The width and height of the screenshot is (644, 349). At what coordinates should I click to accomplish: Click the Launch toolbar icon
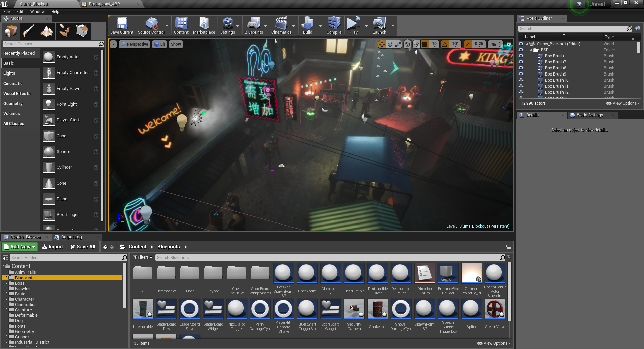click(379, 26)
